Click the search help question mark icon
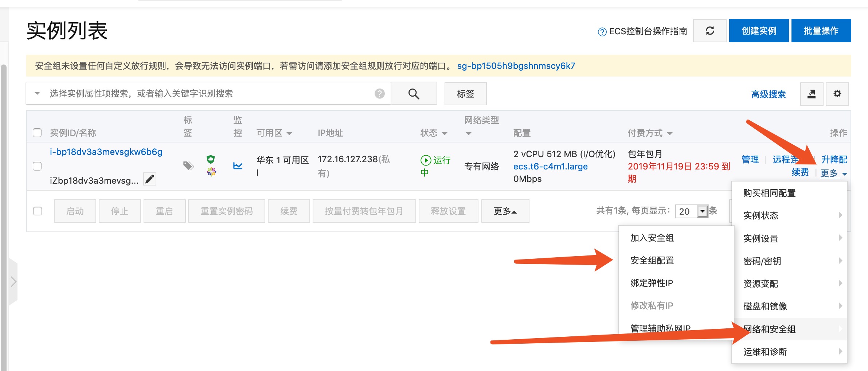 (x=379, y=94)
